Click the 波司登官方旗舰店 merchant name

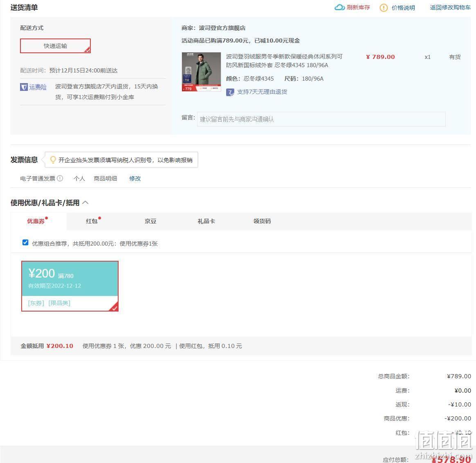222,28
